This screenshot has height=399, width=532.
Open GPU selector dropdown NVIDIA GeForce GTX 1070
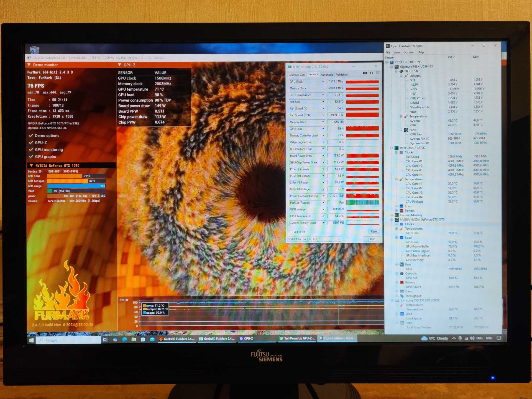click(314, 239)
